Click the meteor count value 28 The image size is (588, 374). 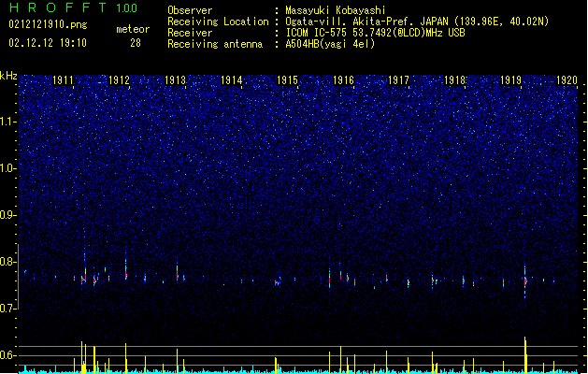pos(136,43)
